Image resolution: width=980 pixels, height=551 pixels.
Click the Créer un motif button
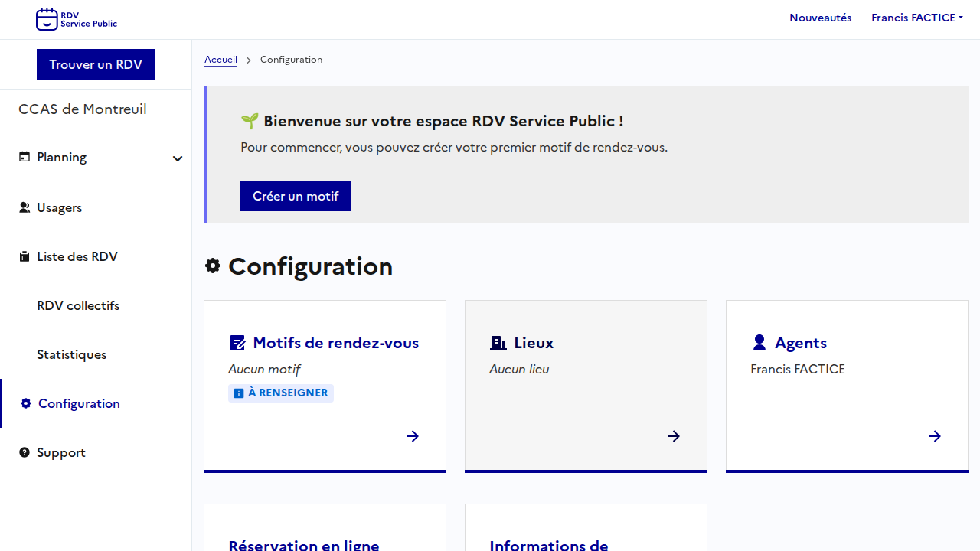tap(296, 196)
